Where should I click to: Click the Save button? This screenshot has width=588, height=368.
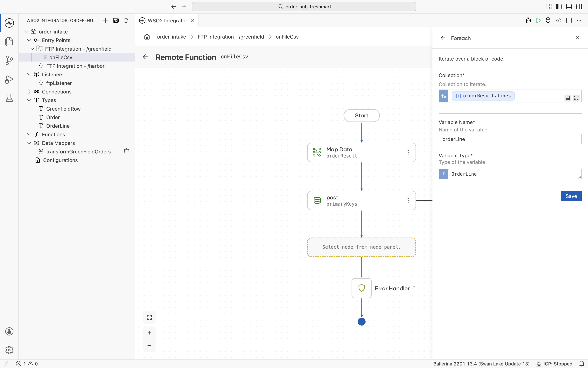click(571, 196)
